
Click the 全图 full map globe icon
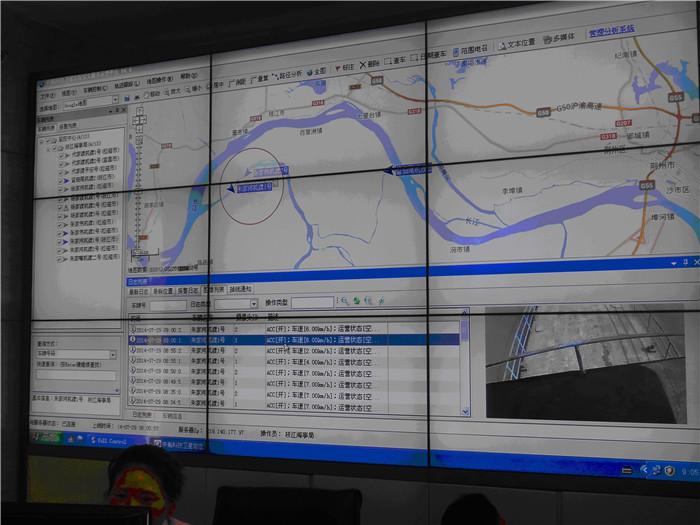310,70
